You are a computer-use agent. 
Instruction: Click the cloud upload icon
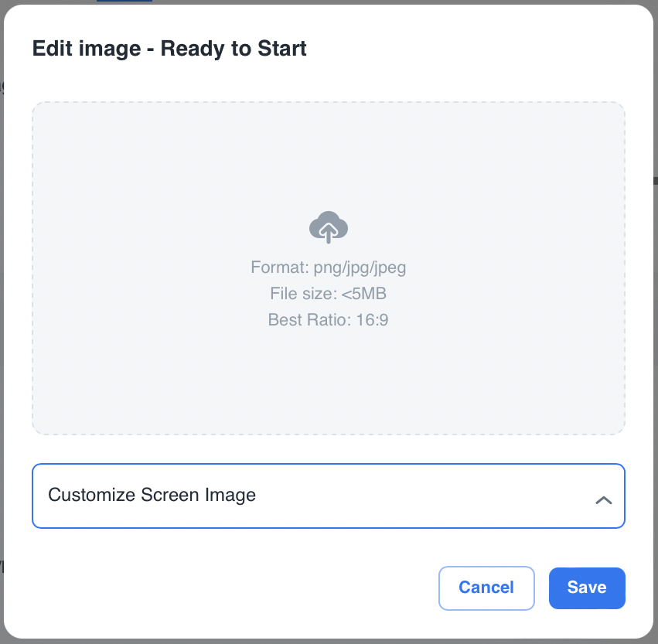[x=329, y=227]
